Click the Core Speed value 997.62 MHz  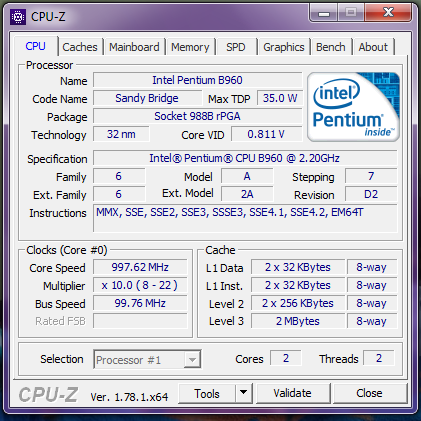140,267
